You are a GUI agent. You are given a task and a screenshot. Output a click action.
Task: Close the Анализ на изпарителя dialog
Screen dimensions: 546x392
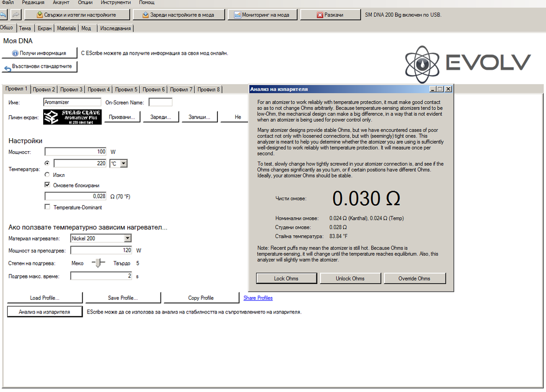pyautogui.click(x=448, y=89)
